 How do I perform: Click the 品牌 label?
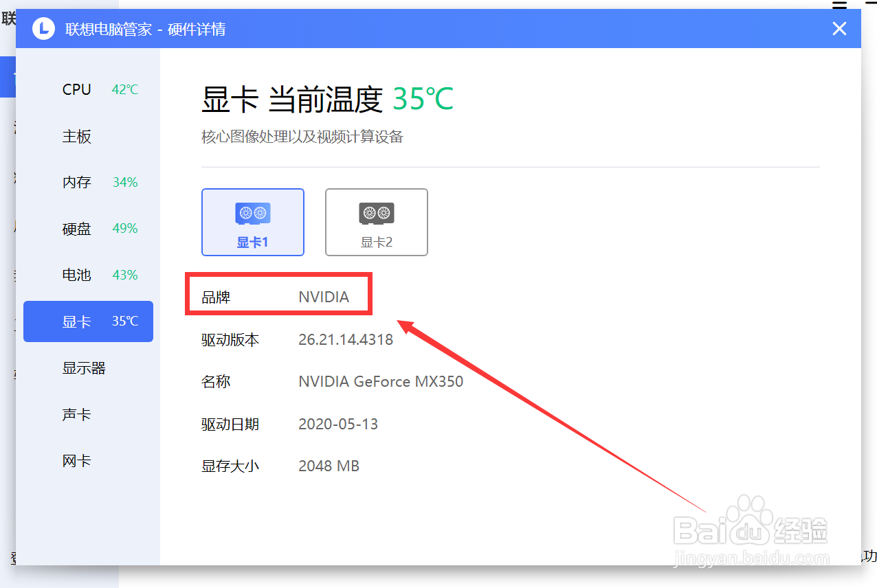pyautogui.click(x=216, y=297)
